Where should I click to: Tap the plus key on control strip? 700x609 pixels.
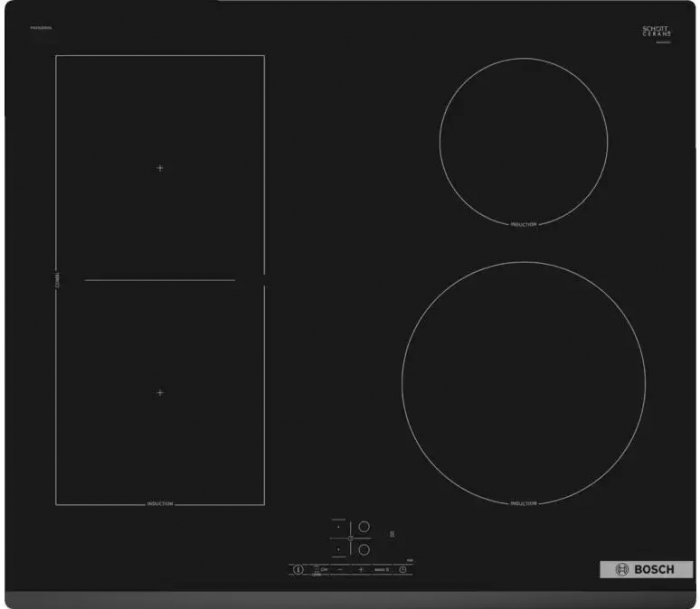tap(361, 569)
